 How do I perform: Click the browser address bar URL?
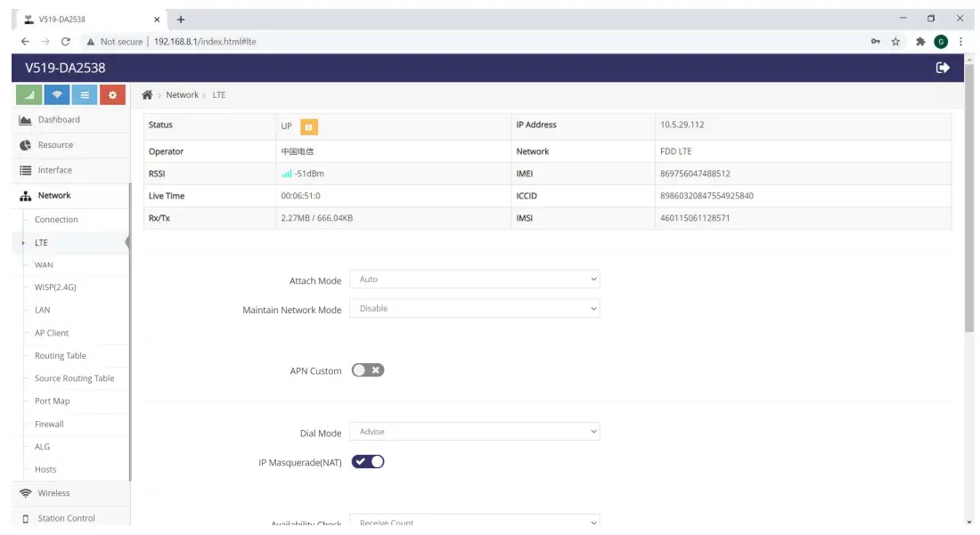205,42
